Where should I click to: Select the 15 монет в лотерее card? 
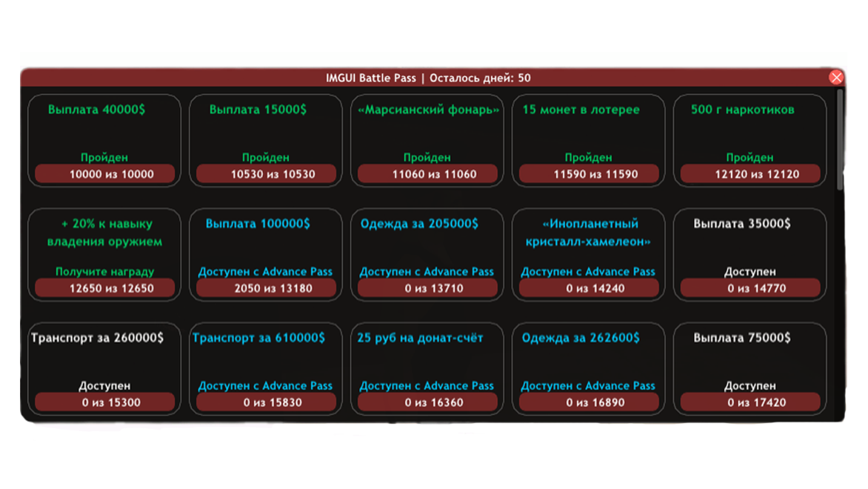click(x=589, y=141)
